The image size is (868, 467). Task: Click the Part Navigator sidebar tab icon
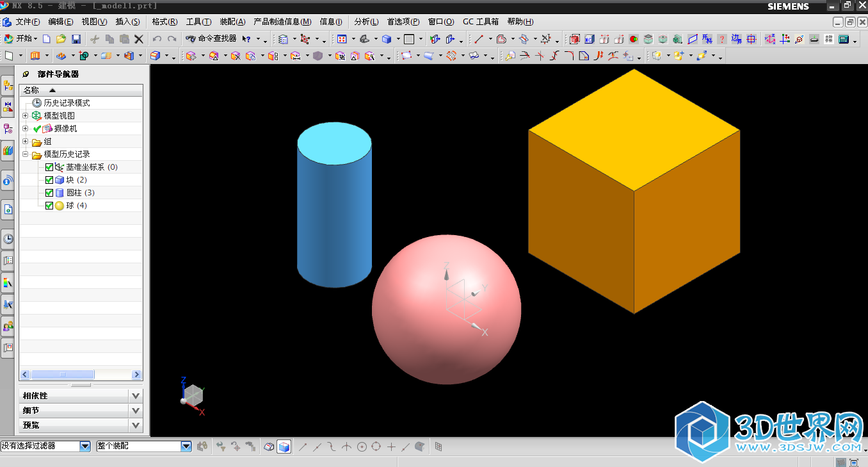coord(8,128)
